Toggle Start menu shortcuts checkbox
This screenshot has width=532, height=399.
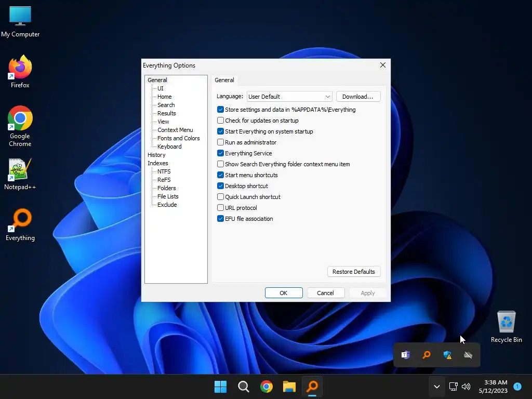point(220,175)
